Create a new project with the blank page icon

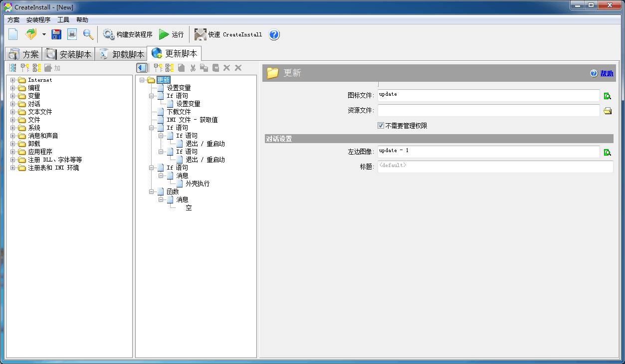(13, 34)
